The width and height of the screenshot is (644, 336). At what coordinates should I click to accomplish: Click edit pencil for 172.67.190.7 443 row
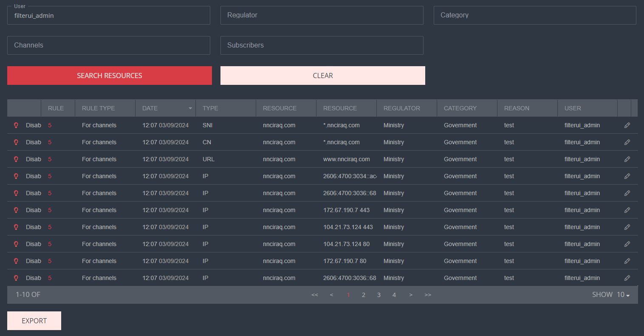point(627,210)
